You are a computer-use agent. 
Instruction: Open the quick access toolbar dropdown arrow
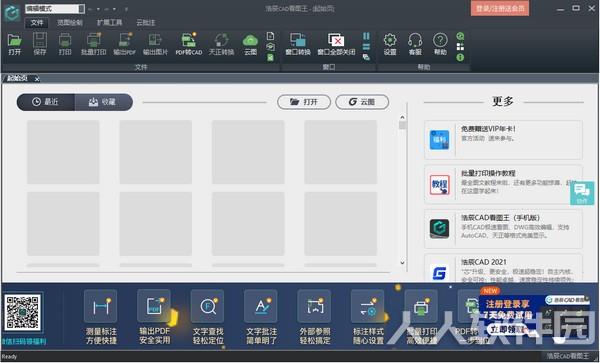click(127, 9)
